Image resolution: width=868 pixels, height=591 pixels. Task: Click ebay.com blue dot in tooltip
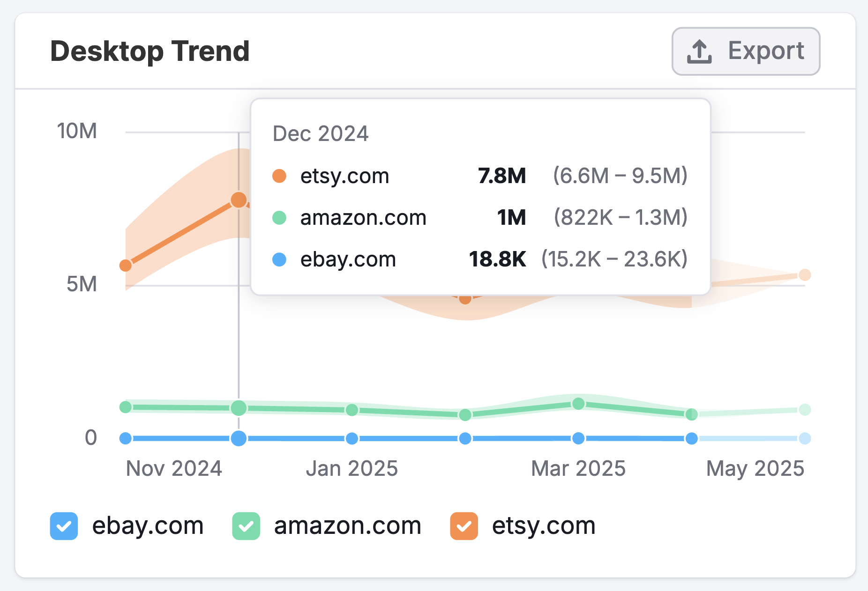pyautogui.click(x=279, y=259)
